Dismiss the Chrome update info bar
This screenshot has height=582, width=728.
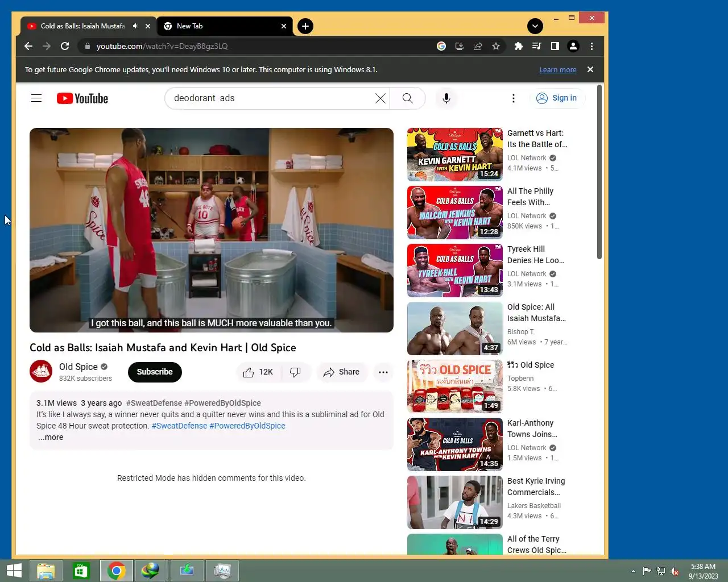[590, 69]
